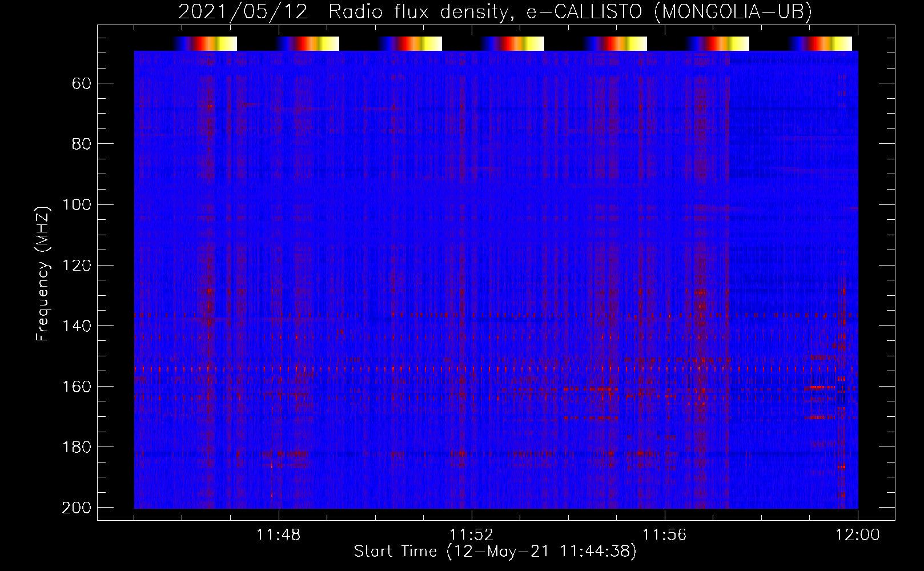Click the rightmost color scale bar
The height and width of the screenshot is (571, 924).
pyautogui.click(x=820, y=43)
